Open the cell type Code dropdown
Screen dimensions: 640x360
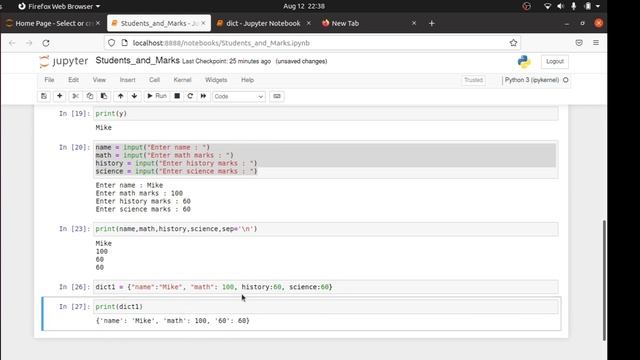pyautogui.click(x=239, y=96)
